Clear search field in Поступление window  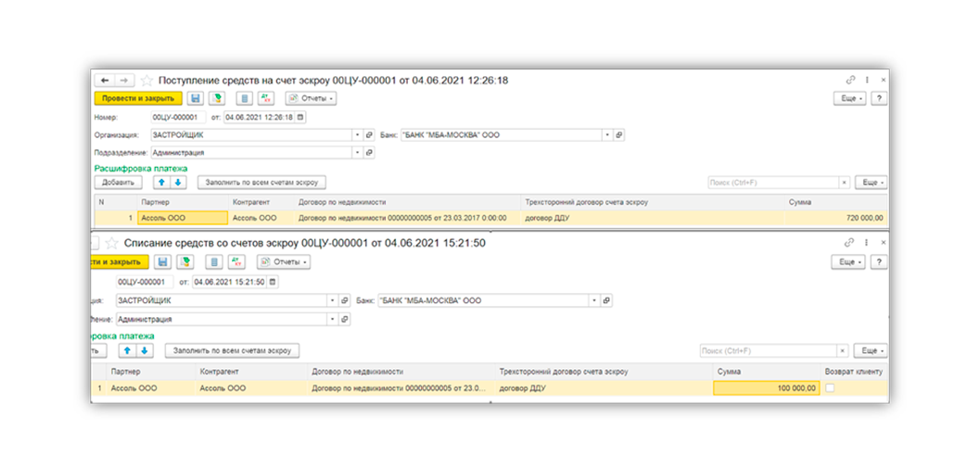(x=845, y=183)
